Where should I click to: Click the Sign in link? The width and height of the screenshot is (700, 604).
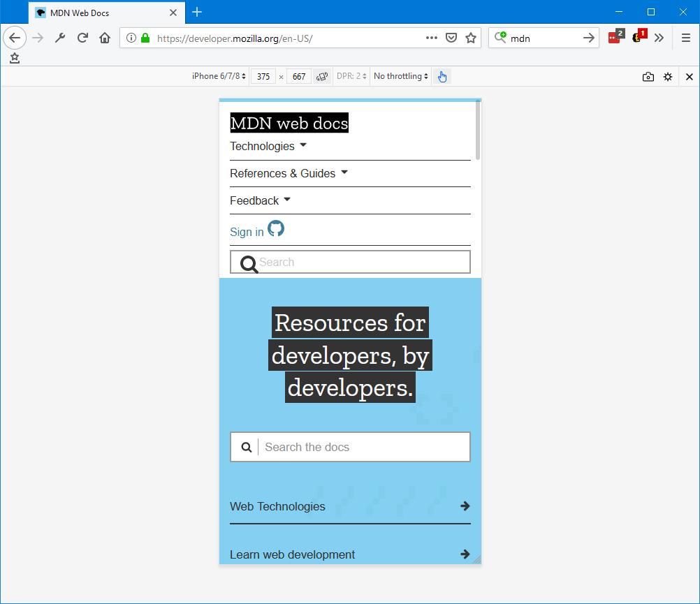pos(247,232)
